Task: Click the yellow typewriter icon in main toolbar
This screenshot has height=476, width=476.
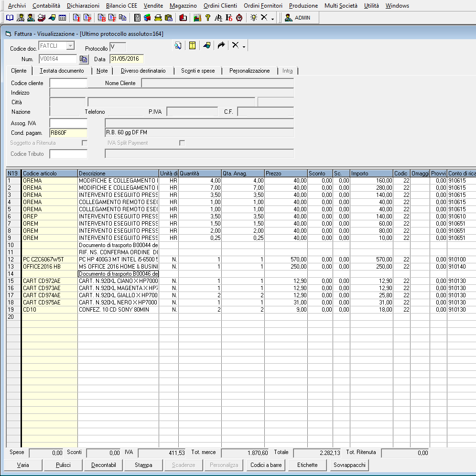Action: tap(158, 18)
